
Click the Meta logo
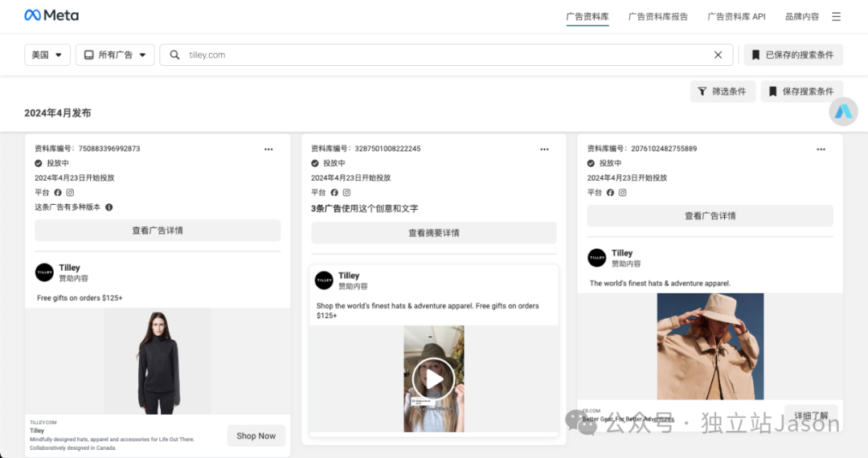(51, 15)
